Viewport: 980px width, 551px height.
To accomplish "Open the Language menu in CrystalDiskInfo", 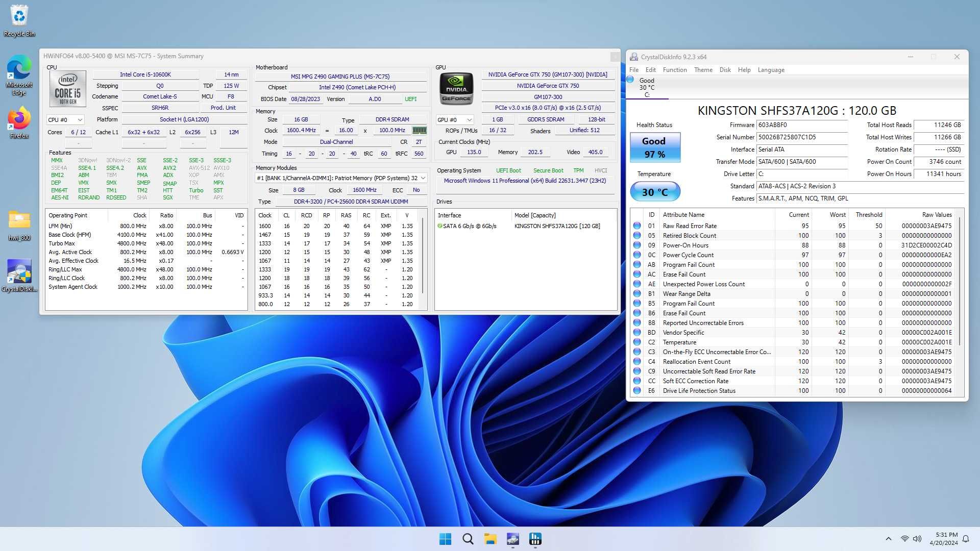I will click(x=771, y=70).
